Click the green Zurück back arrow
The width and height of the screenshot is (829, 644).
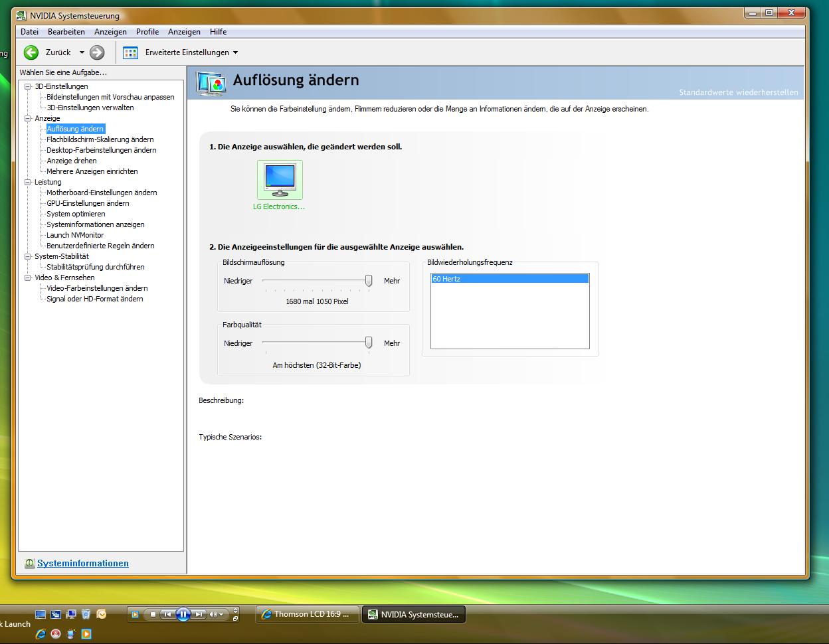click(x=31, y=52)
